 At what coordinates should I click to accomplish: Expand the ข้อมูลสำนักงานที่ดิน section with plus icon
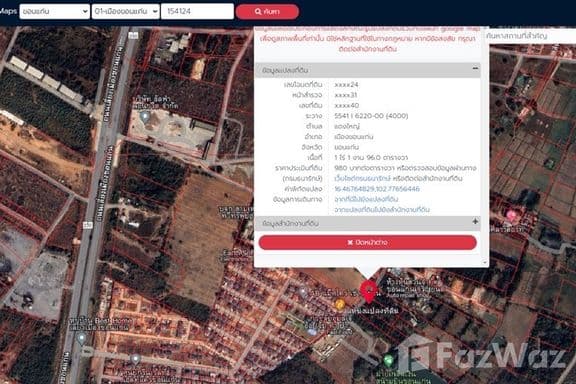(475, 222)
